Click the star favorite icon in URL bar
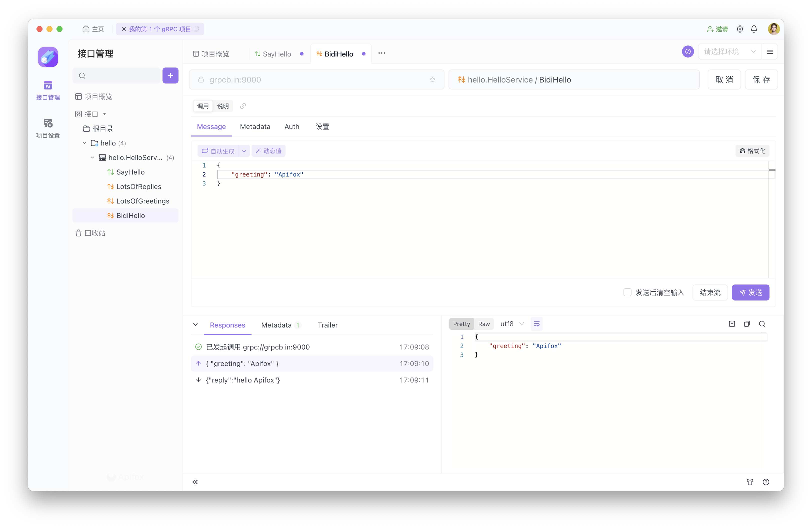Viewport: 812px width, 528px height. coord(432,80)
